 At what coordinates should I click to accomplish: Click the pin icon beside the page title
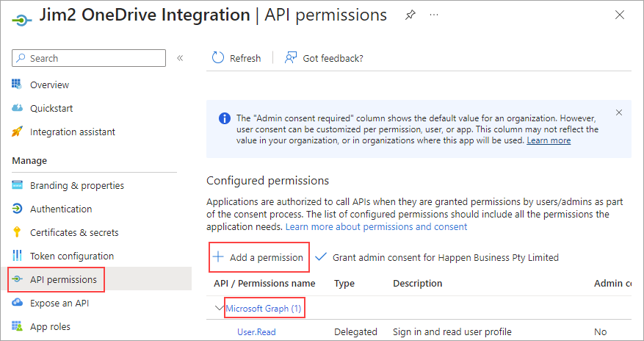tap(410, 15)
